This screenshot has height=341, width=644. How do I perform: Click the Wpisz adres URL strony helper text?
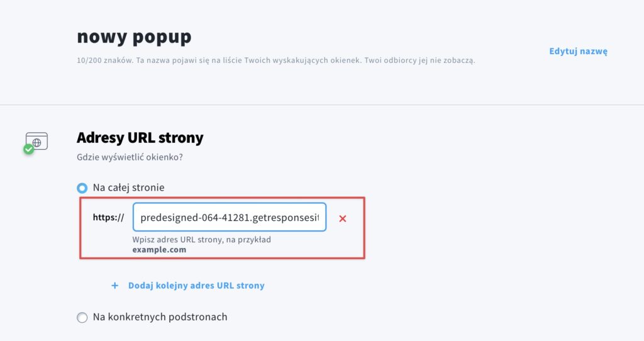pyautogui.click(x=202, y=240)
